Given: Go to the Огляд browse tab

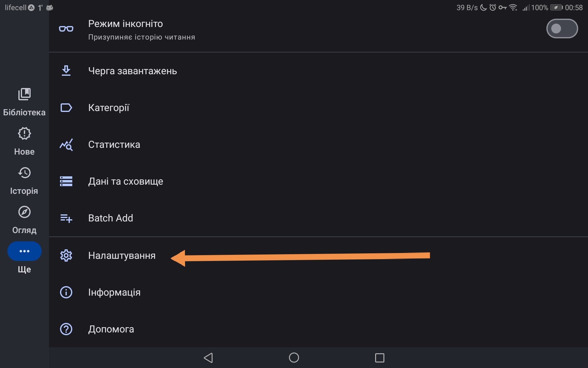Looking at the screenshot, I should click(24, 220).
